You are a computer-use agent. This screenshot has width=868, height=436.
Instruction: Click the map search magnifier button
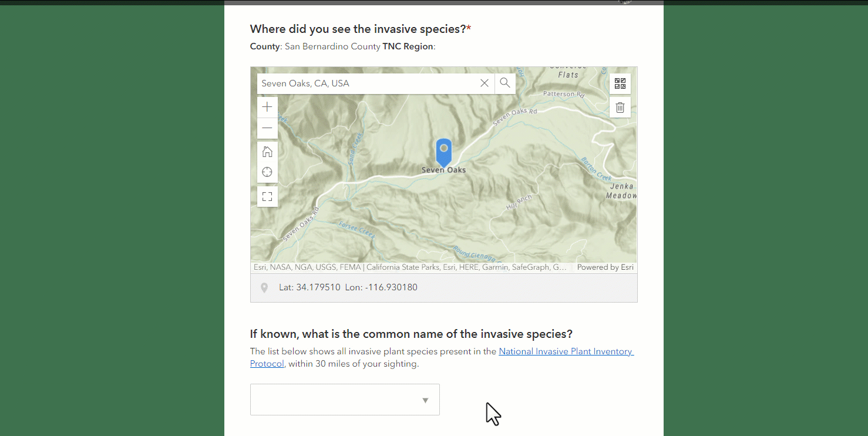click(x=505, y=83)
